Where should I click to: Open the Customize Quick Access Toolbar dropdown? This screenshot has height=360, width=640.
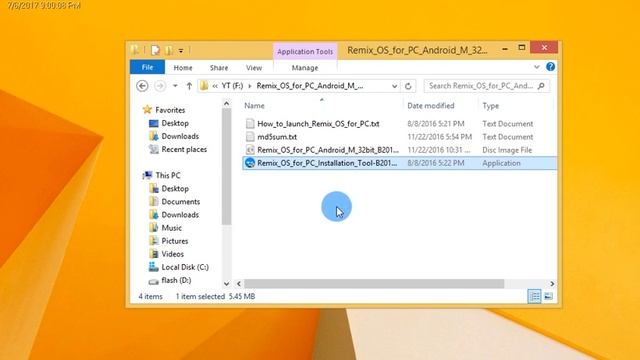click(x=181, y=51)
